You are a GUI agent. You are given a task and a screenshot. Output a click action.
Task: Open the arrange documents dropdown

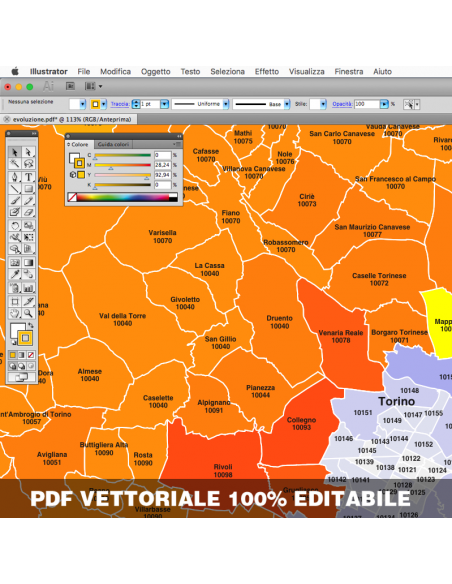pyautogui.click(x=93, y=86)
